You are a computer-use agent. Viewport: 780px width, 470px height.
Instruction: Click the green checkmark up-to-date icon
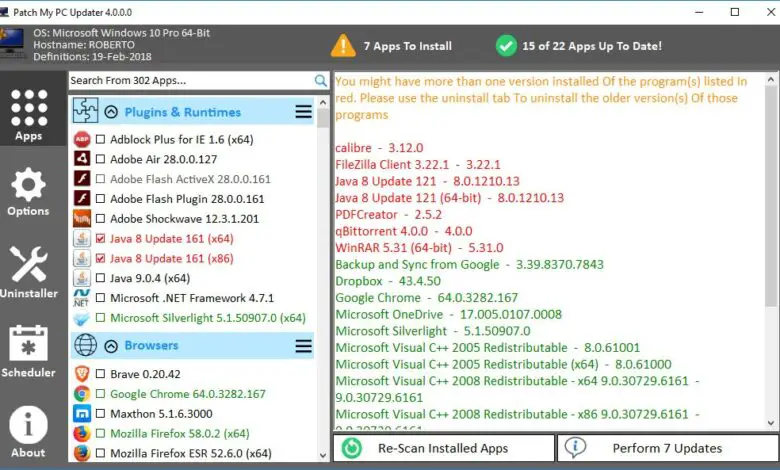coord(506,46)
